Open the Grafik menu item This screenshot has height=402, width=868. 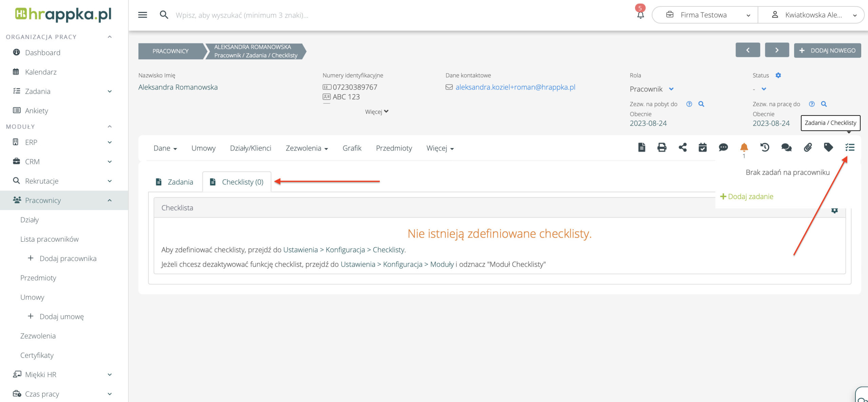[x=352, y=148]
